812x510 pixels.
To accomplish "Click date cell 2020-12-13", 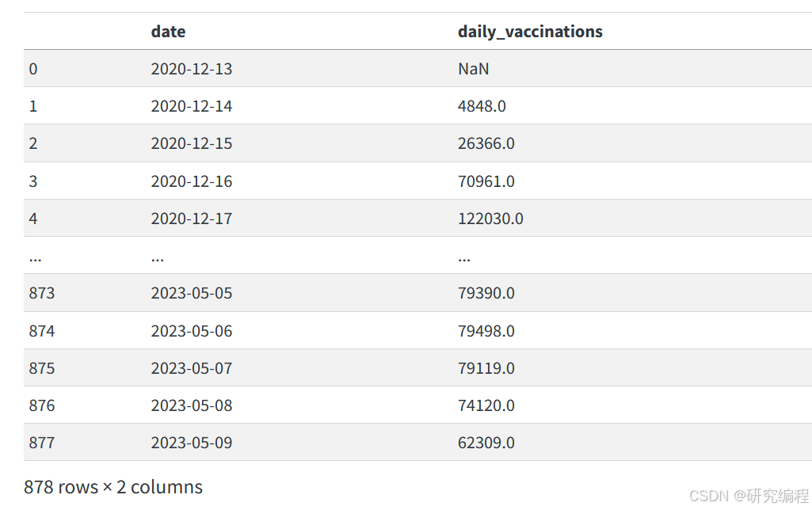I will pos(192,69).
